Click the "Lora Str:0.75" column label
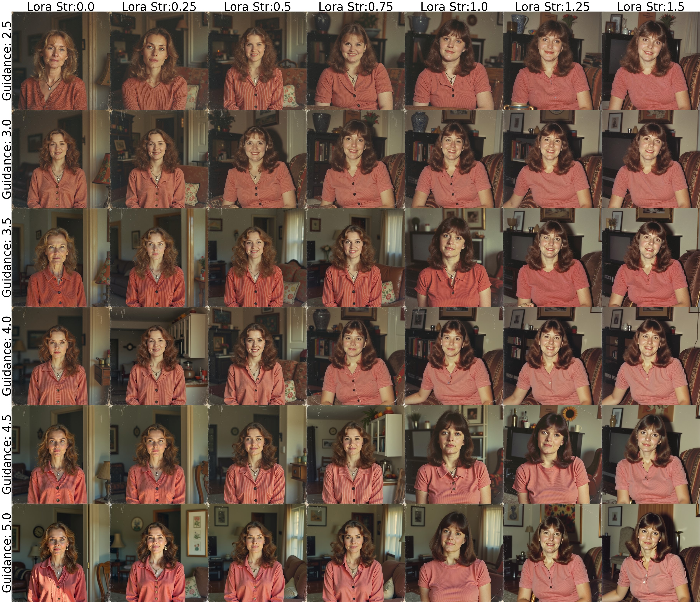This screenshot has height=602, width=700. 356,6
